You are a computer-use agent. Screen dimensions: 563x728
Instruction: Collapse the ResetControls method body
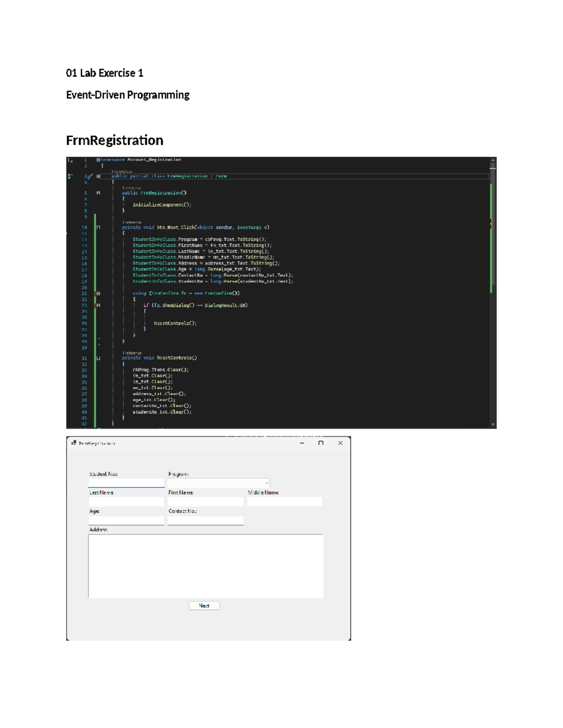coord(98,358)
